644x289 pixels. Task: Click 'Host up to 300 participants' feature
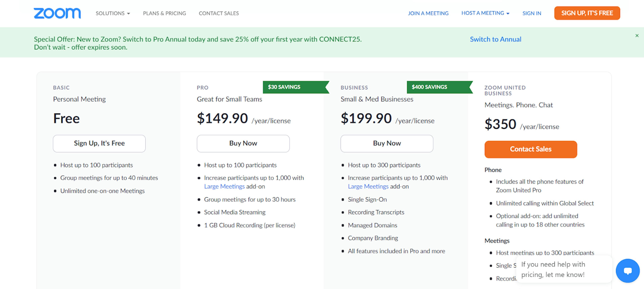[384, 165]
